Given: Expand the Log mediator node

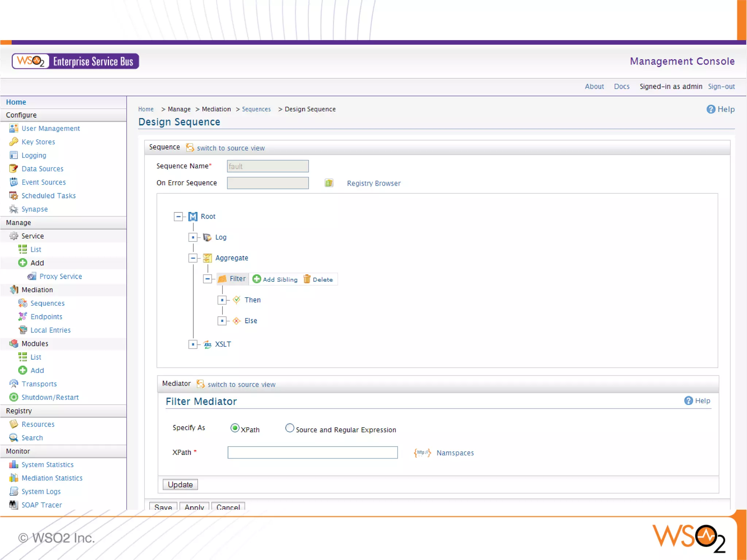Looking at the screenshot, I should 193,237.
